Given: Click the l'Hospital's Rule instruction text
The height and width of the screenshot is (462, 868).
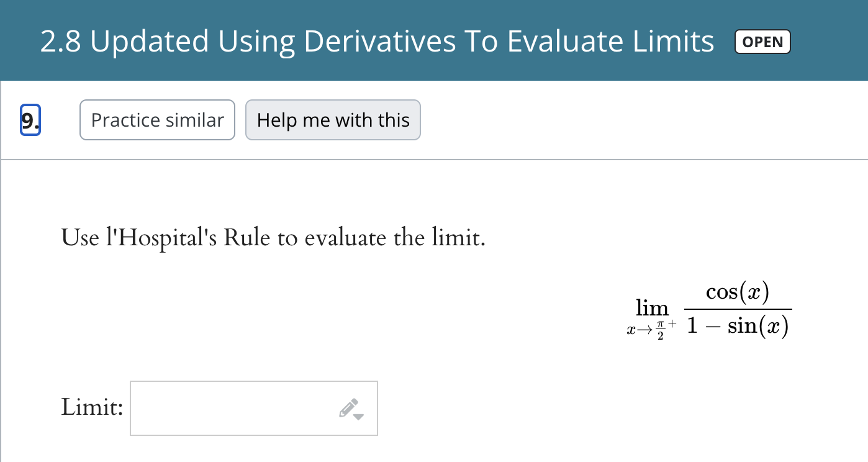Looking at the screenshot, I should tap(273, 238).
